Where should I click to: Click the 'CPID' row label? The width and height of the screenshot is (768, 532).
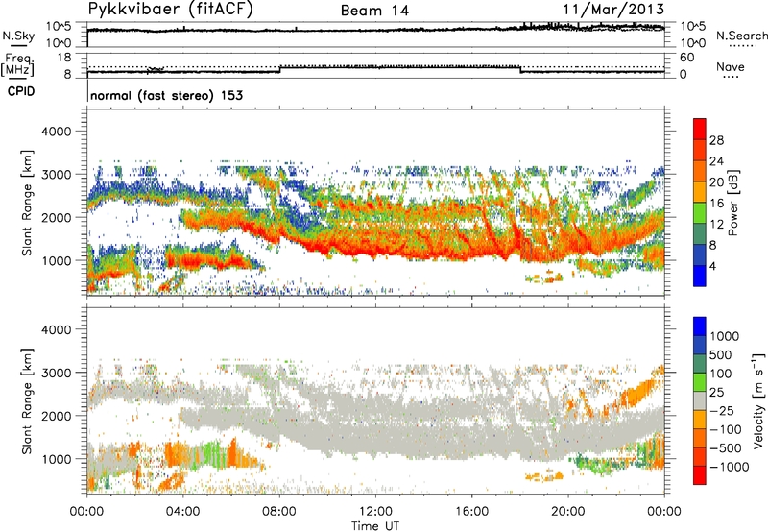21,91
